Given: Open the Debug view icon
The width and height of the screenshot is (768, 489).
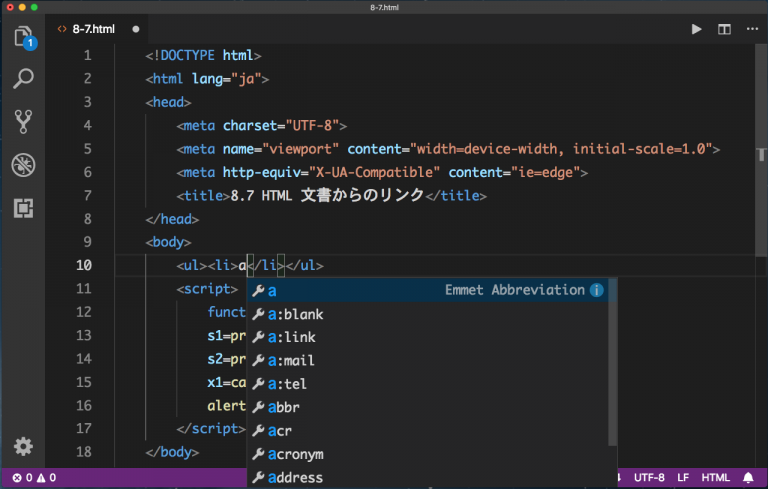Looking at the screenshot, I should [x=23, y=165].
